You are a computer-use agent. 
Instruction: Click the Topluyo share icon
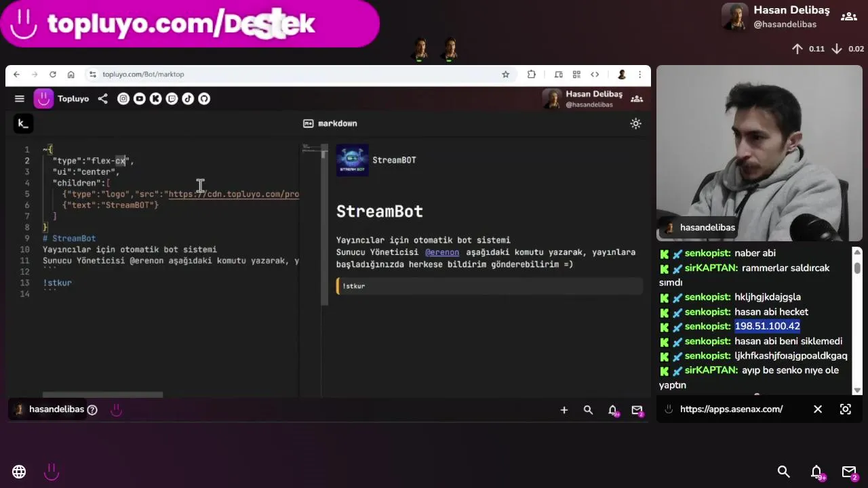[102, 99]
